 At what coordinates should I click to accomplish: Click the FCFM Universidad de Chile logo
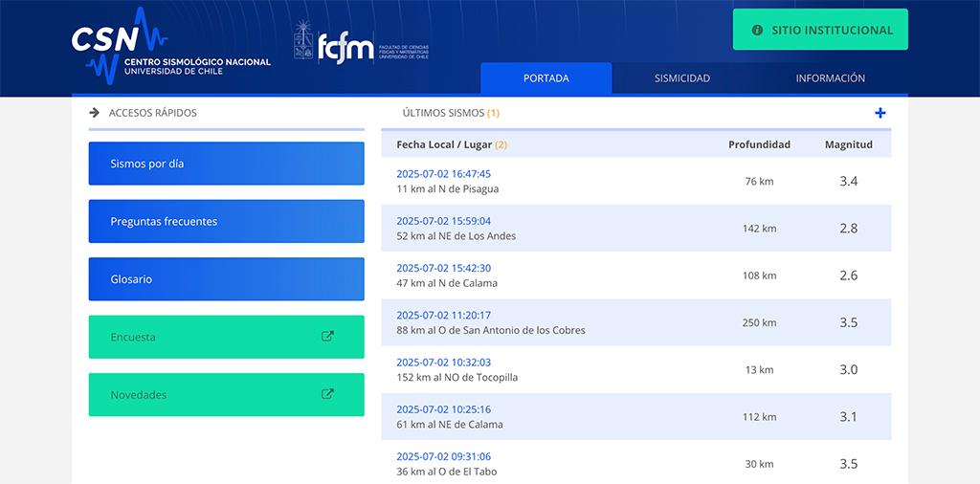click(x=361, y=45)
